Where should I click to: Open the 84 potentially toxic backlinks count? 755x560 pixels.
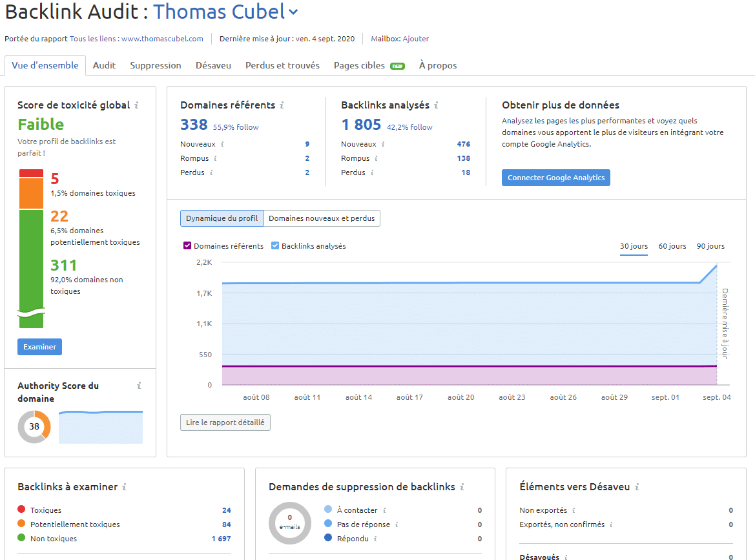point(226,524)
